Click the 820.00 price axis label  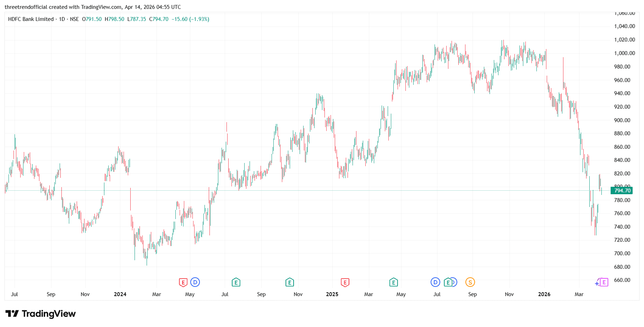coord(622,174)
